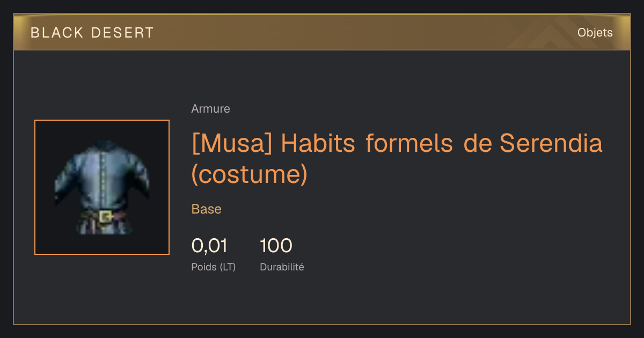Viewport: 644px width, 338px height.
Task: Open the Habits formels de Serendia title
Action: tap(397, 159)
